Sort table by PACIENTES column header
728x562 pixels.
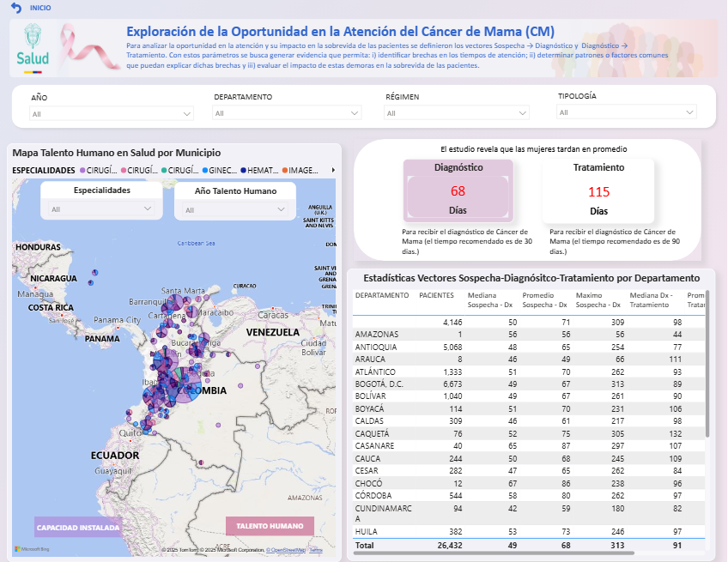click(436, 295)
